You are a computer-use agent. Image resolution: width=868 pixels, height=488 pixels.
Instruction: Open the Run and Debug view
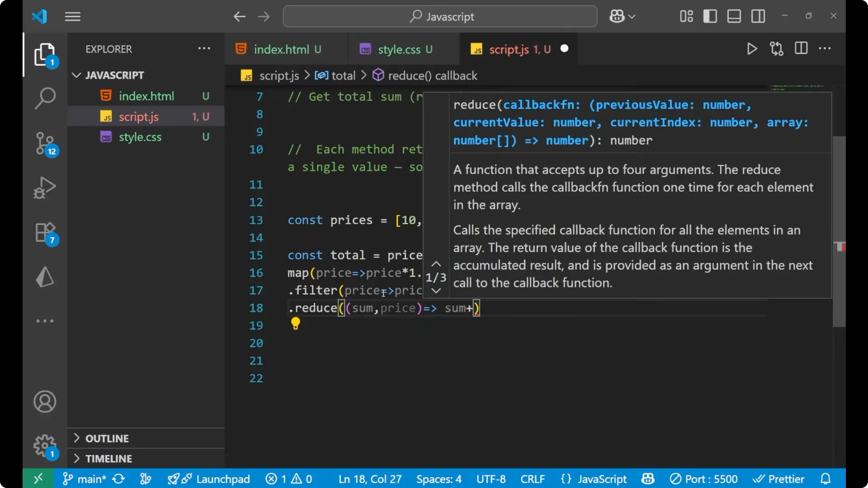[45, 188]
